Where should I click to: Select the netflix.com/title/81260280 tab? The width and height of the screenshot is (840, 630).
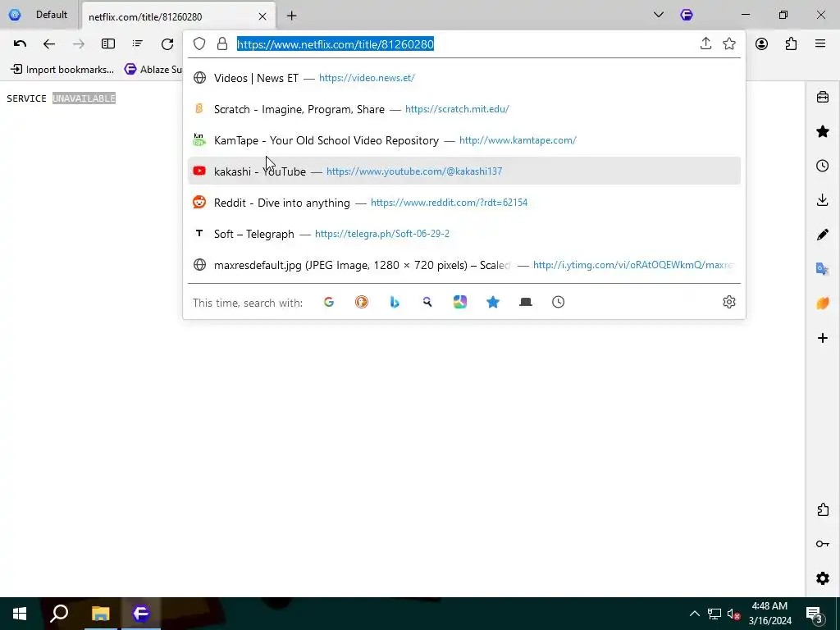tap(177, 16)
